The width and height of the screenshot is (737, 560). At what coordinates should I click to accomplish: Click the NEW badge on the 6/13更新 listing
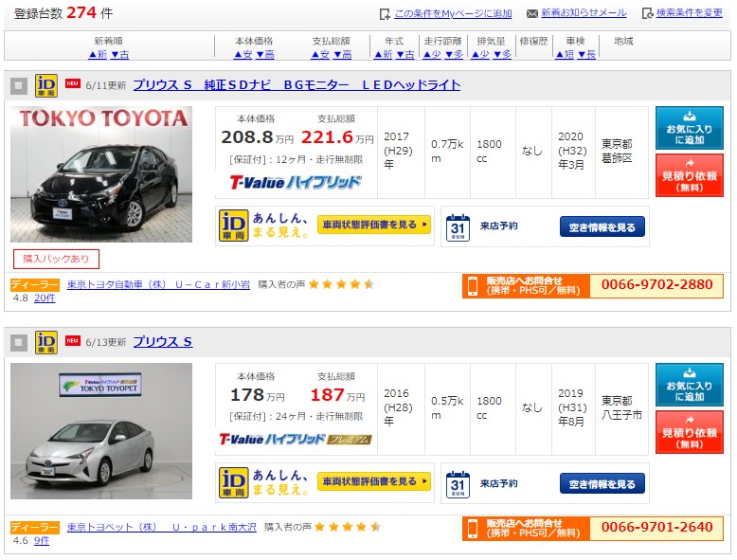pyautogui.click(x=72, y=340)
